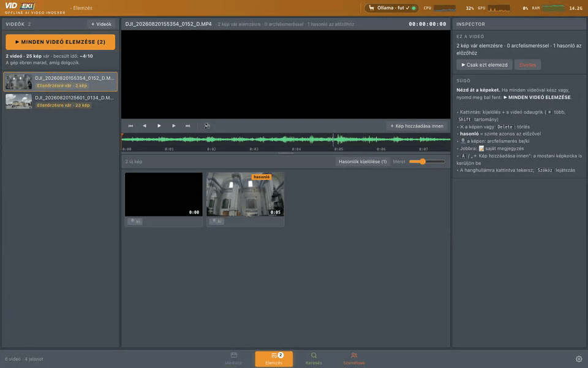588x368 pixels.
Task: Click the video preview area
Action: pyautogui.click(x=286, y=74)
